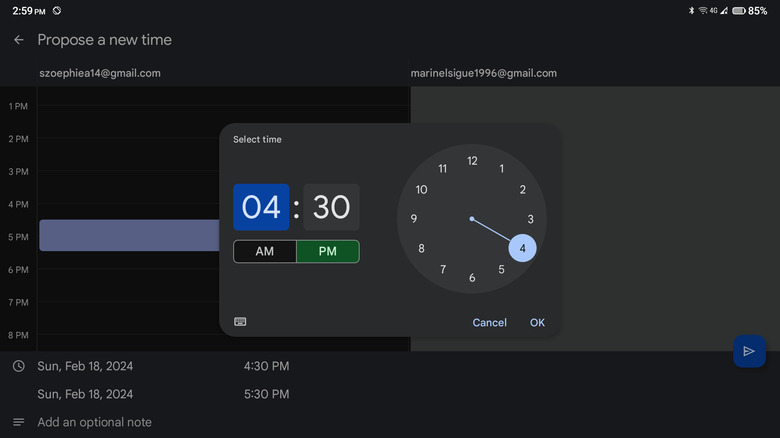Tap the 8 PM time label

click(18, 335)
